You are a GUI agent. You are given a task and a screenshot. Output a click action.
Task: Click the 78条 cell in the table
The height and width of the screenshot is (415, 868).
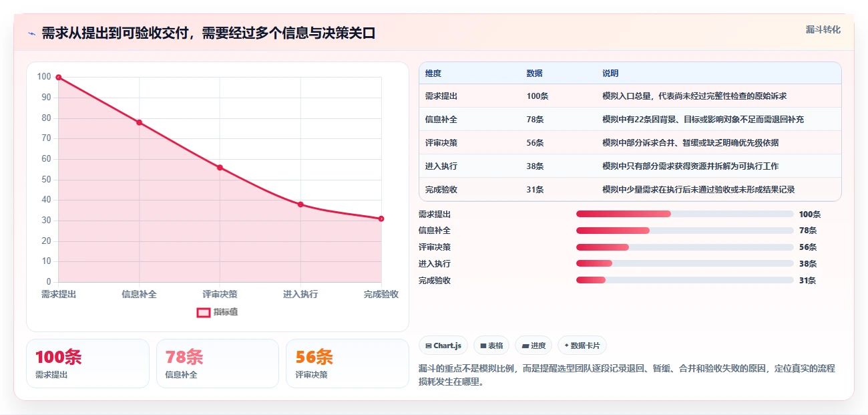[x=535, y=120]
